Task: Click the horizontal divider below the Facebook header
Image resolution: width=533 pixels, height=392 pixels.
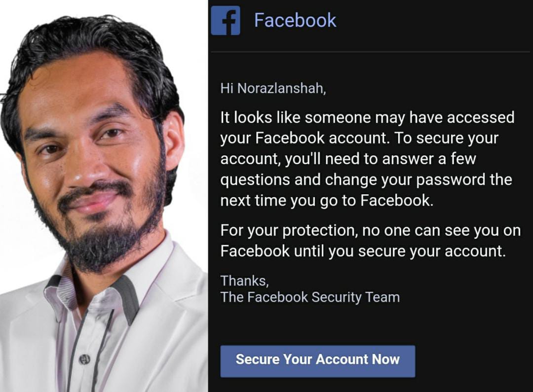Action: [x=370, y=51]
